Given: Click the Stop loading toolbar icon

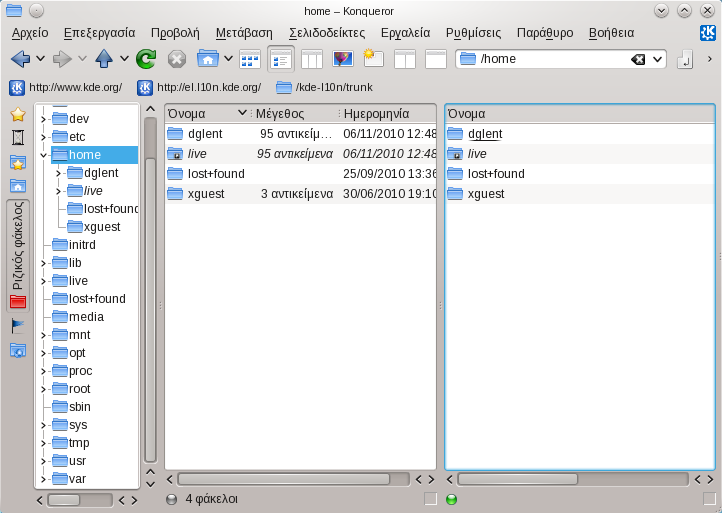Looking at the screenshot, I should pos(176,59).
